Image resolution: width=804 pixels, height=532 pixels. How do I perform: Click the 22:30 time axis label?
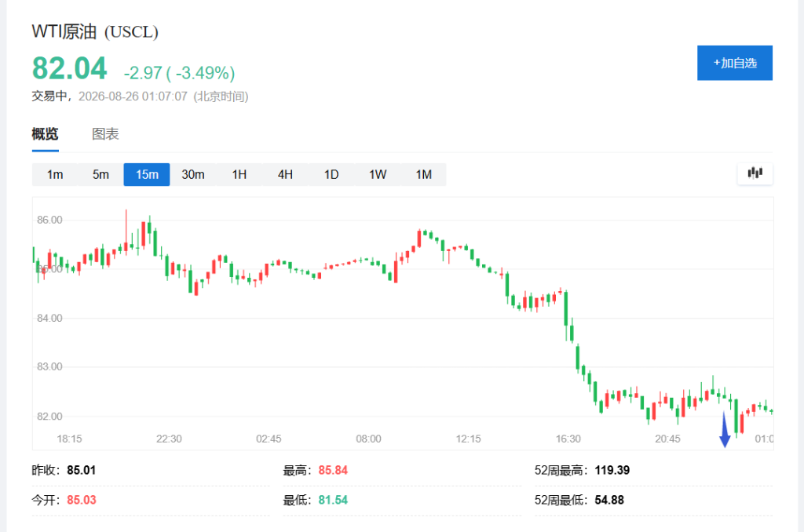(x=169, y=439)
